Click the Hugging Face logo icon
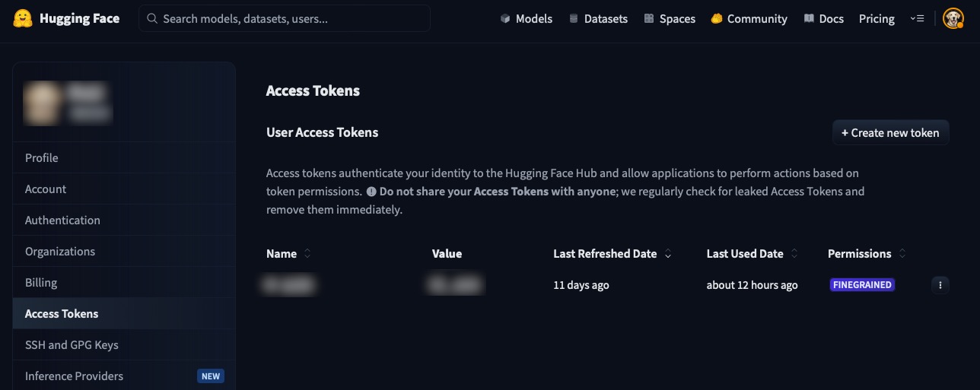The height and width of the screenshot is (390, 980). point(23,18)
